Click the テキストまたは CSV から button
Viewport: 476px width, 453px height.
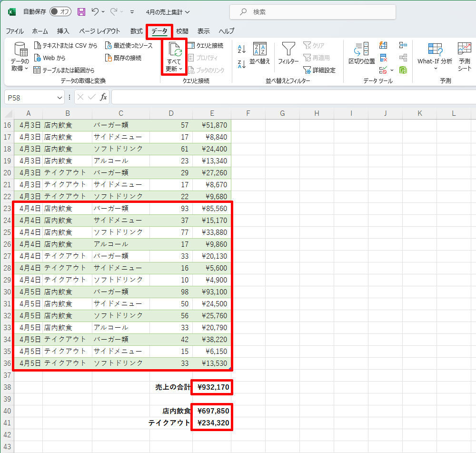coord(66,46)
